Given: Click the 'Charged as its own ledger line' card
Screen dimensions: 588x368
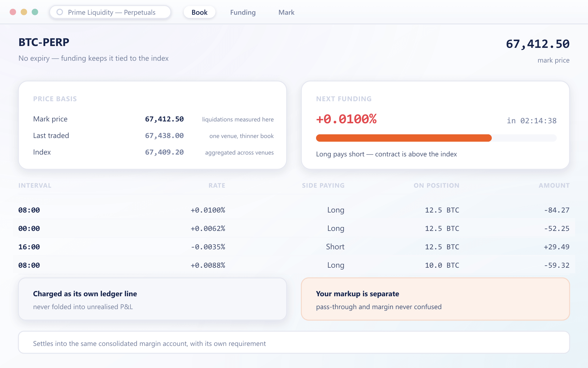Looking at the screenshot, I should tap(153, 299).
